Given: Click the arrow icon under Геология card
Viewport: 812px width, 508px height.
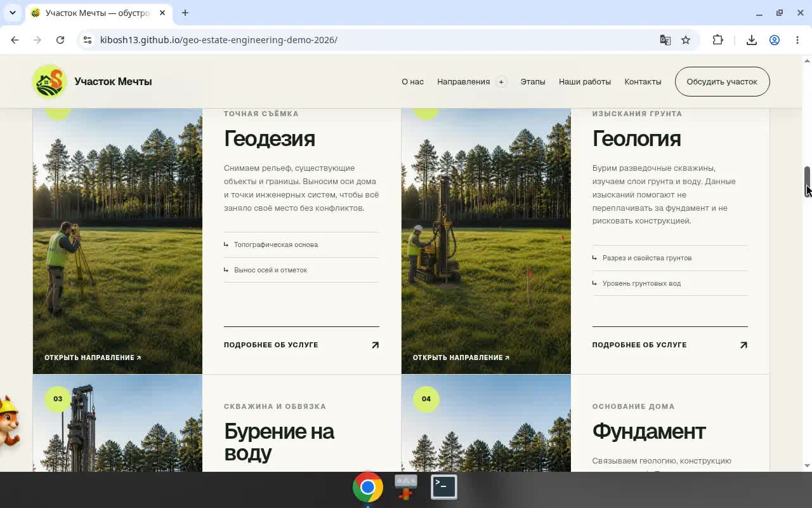Looking at the screenshot, I should [743, 345].
